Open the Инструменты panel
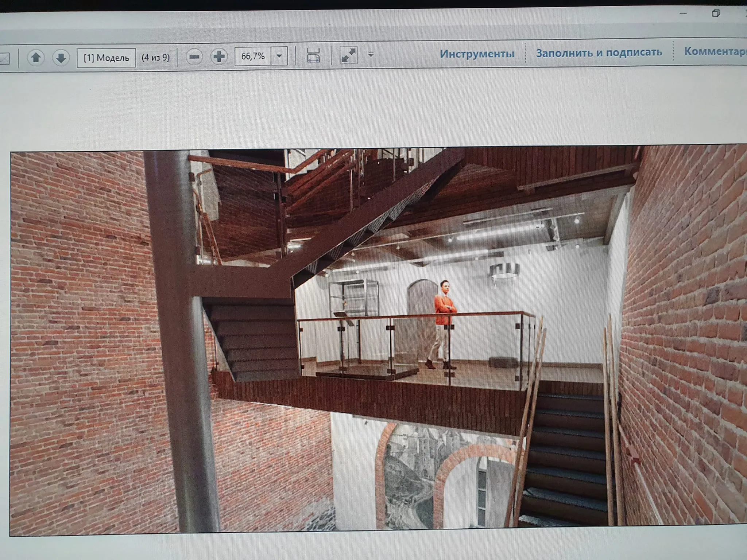The image size is (747, 560). click(x=477, y=54)
